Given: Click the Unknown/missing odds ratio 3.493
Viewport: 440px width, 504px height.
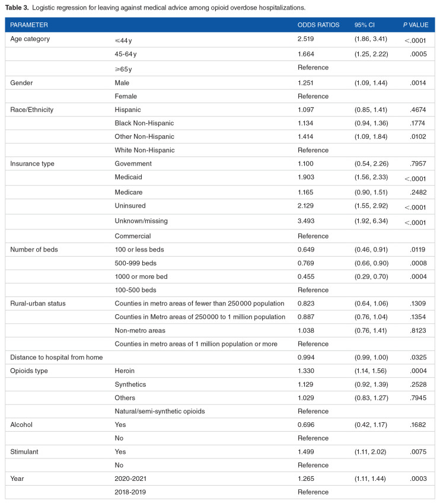Looking at the screenshot, I should pyautogui.click(x=305, y=221).
